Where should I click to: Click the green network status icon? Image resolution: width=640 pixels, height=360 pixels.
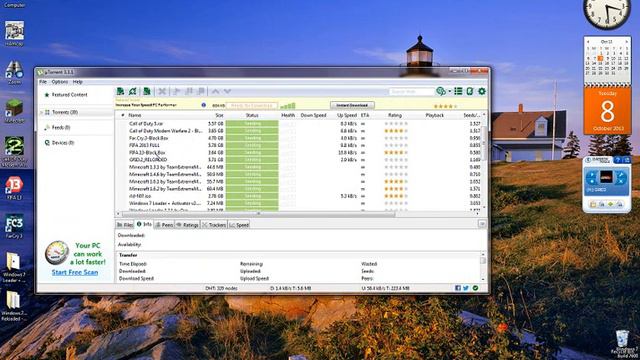[x=475, y=288]
